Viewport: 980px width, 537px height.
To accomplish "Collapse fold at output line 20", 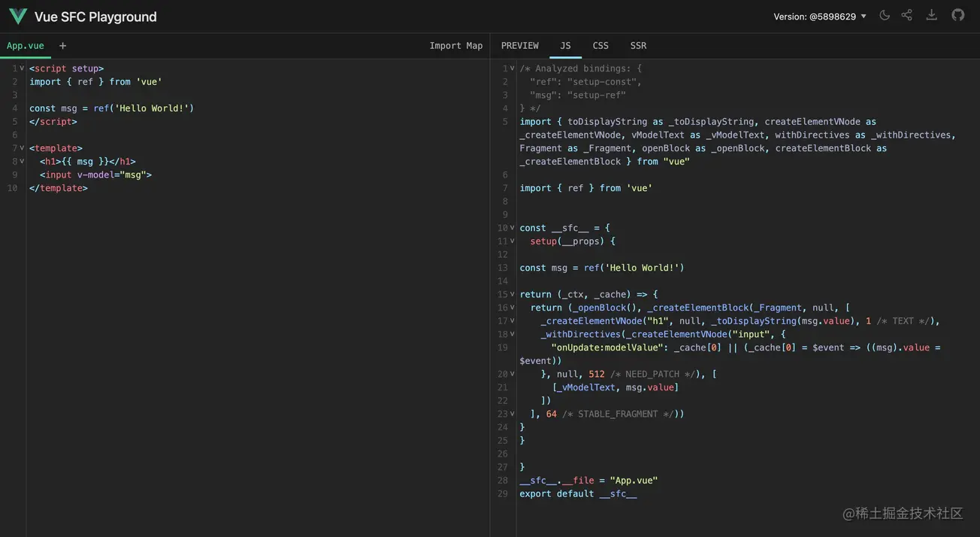I will 513,374.
